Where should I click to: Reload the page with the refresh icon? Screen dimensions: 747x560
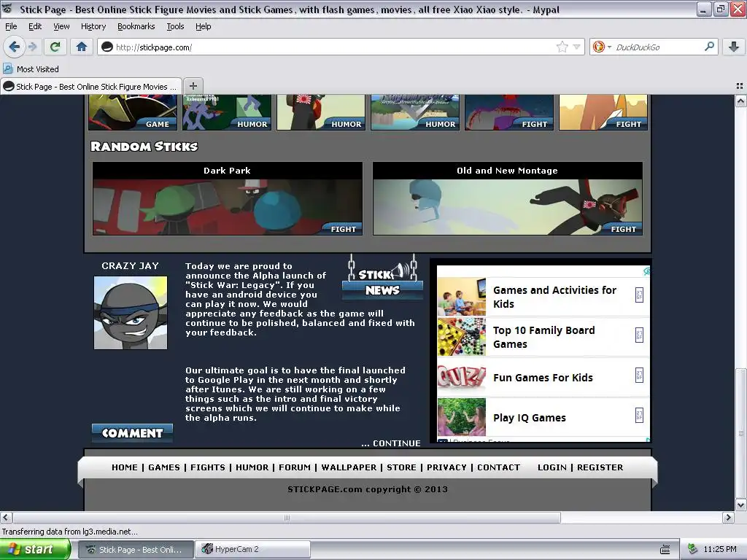click(x=55, y=47)
